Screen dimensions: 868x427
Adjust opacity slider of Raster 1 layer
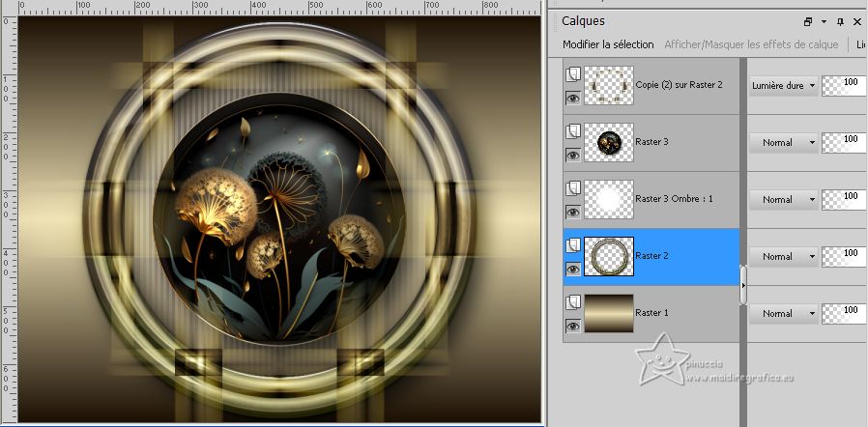click(845, 314)
